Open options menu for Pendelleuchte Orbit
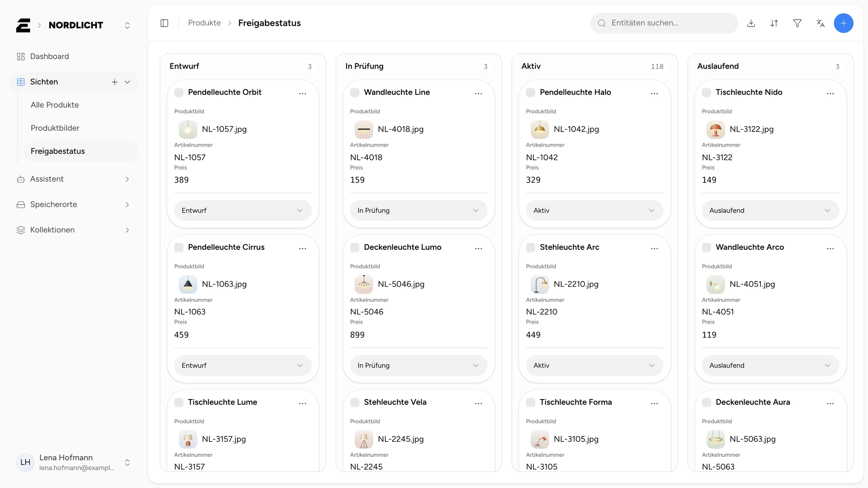This screenshot has width=868, height=488. (x=303, y=94)
